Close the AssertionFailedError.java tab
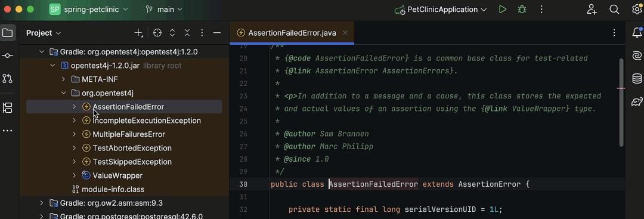The height and width of the screenshot is (219, 644). pos(345,33)
